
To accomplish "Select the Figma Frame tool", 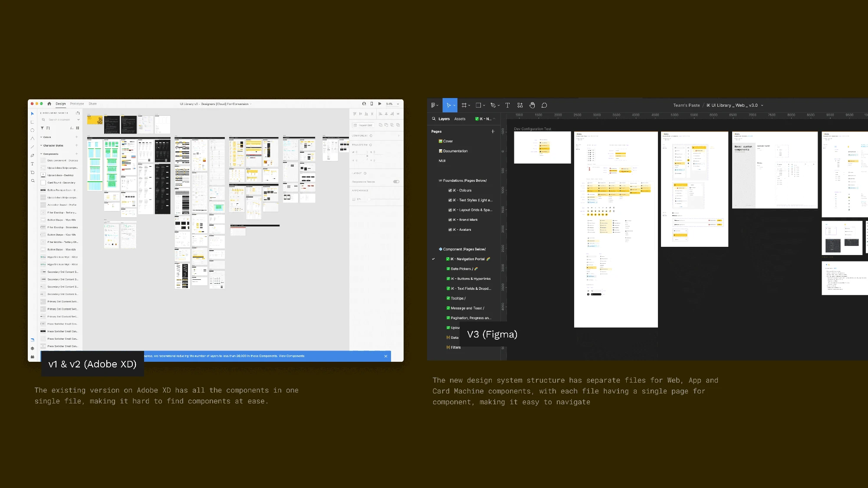I will tap(464, 105).
